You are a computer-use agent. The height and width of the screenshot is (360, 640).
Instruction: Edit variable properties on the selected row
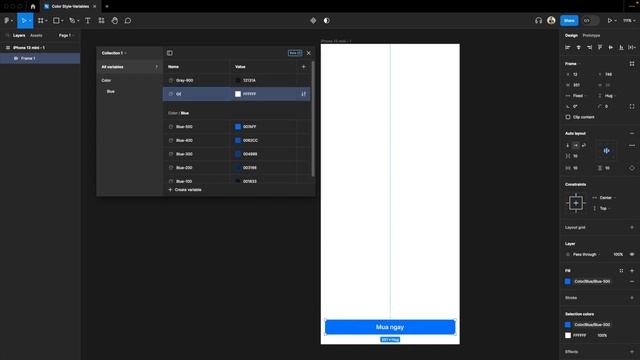(303, 94)
